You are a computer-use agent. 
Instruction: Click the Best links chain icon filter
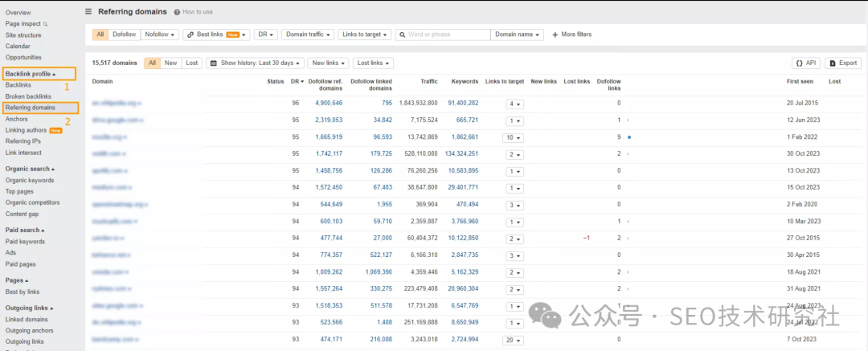190,35
